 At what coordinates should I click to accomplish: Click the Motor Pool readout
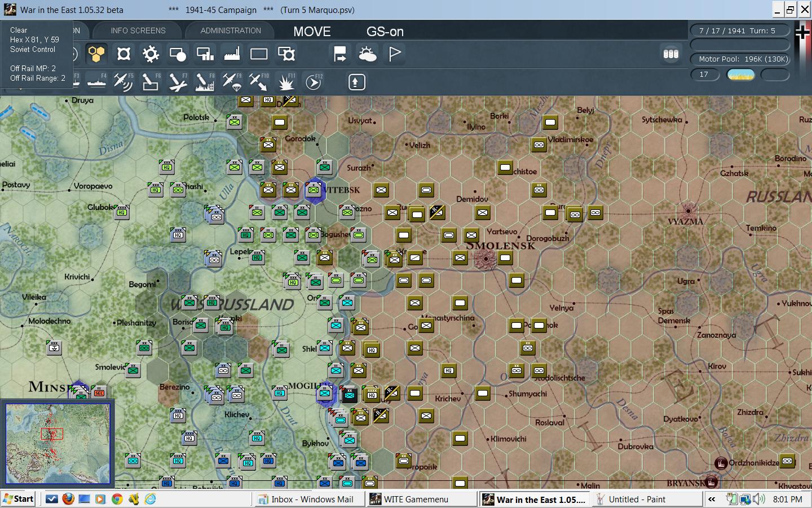click(740, 59)
